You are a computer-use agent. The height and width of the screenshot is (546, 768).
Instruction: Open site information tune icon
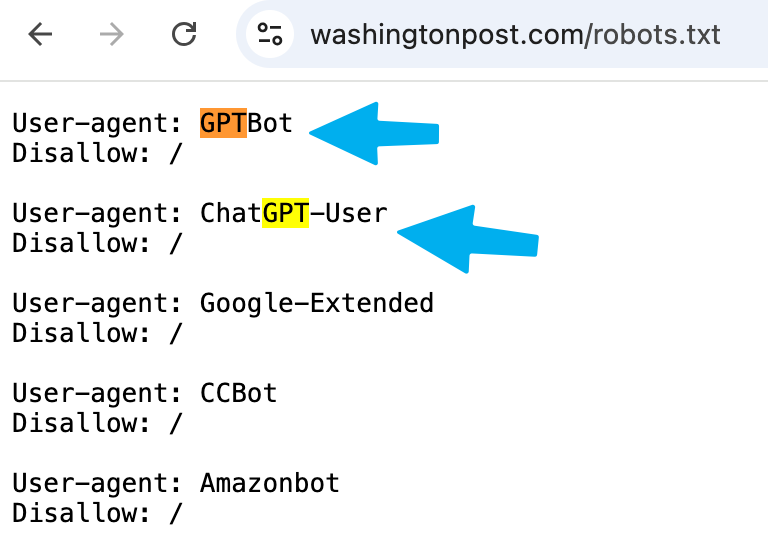click(270, 34)
